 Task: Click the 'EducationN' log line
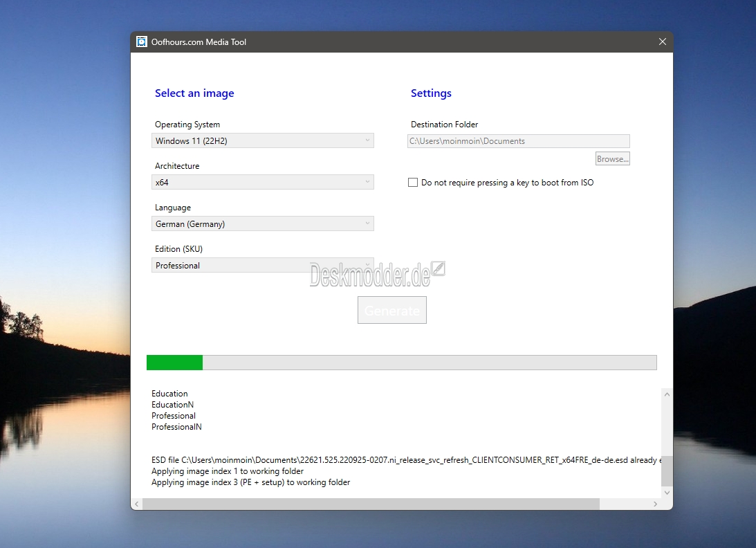pos(173,405)
